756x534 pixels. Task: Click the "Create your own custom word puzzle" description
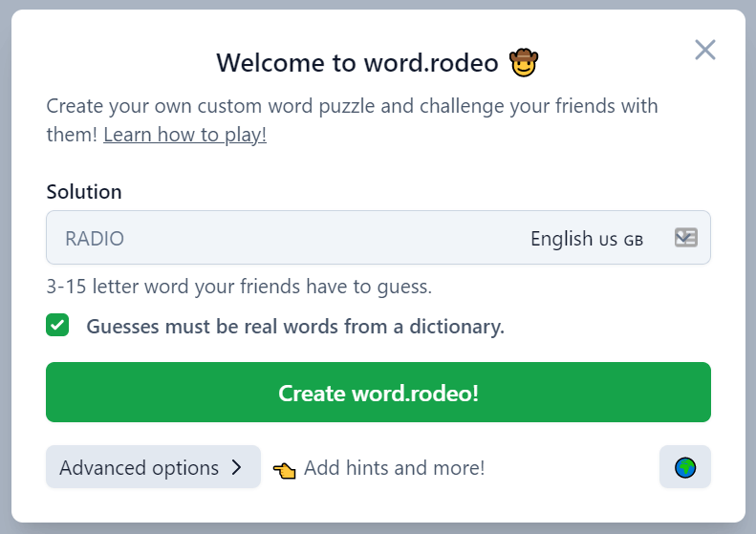(x=352, y=120)
